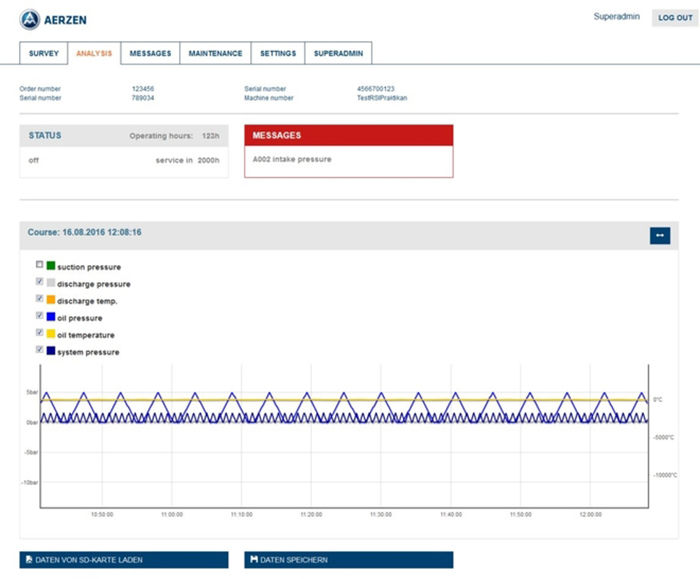Uncheck the oil pressure checkbox
This screenshot has width=700, height=579.
(39, 315)
